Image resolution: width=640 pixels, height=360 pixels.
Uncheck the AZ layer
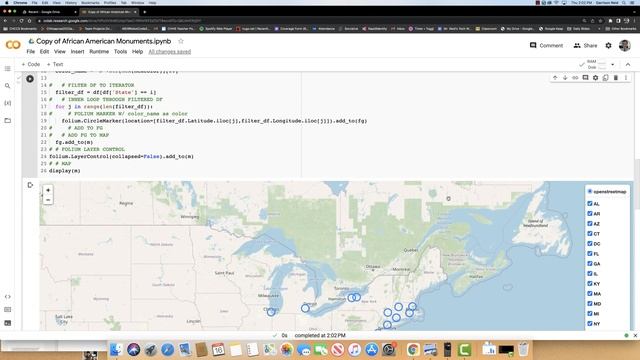click(x=590, y=223)
